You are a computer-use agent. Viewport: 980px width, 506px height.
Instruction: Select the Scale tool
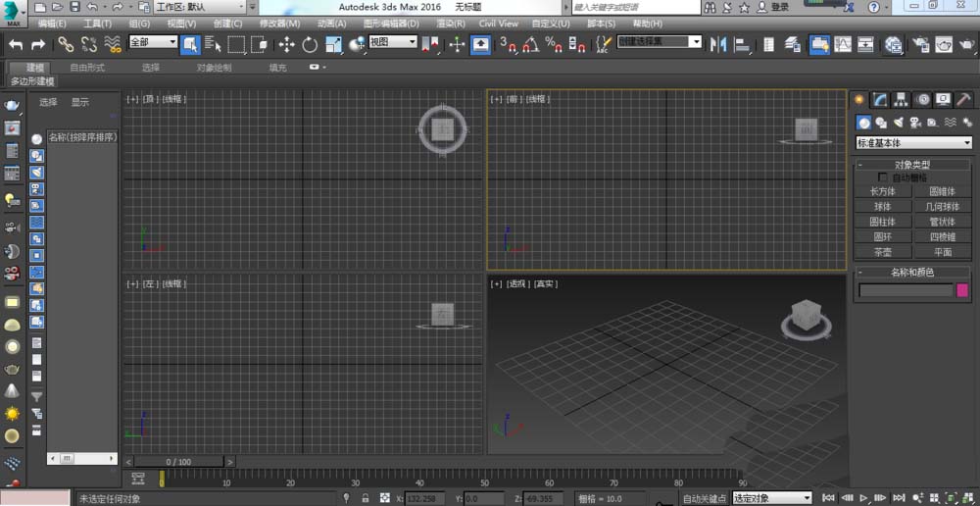click(x=334, y=44)
